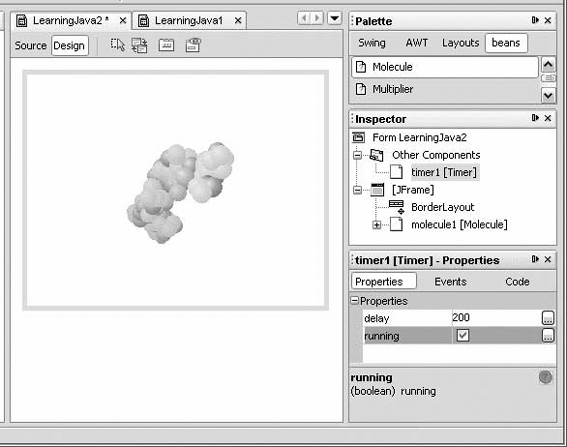Activate the Connection Mode toolbar icon
567x447 pixels.
click(x=140, y=46)
